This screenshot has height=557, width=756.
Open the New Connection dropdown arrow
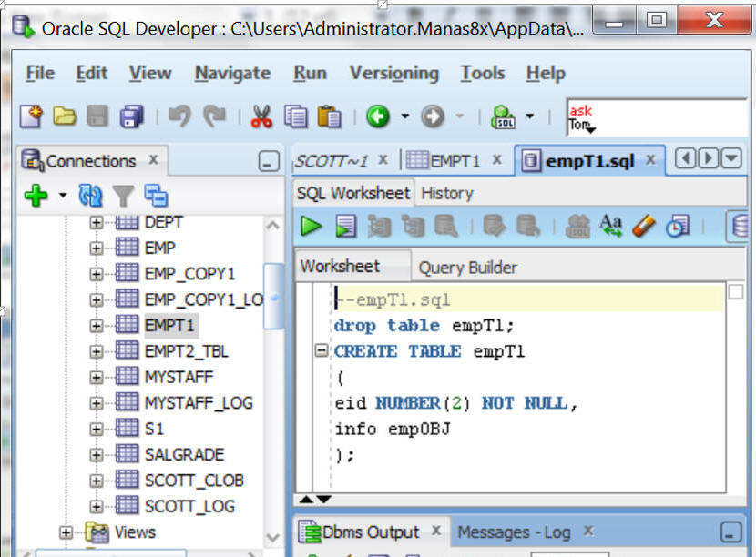coord(63,195)
